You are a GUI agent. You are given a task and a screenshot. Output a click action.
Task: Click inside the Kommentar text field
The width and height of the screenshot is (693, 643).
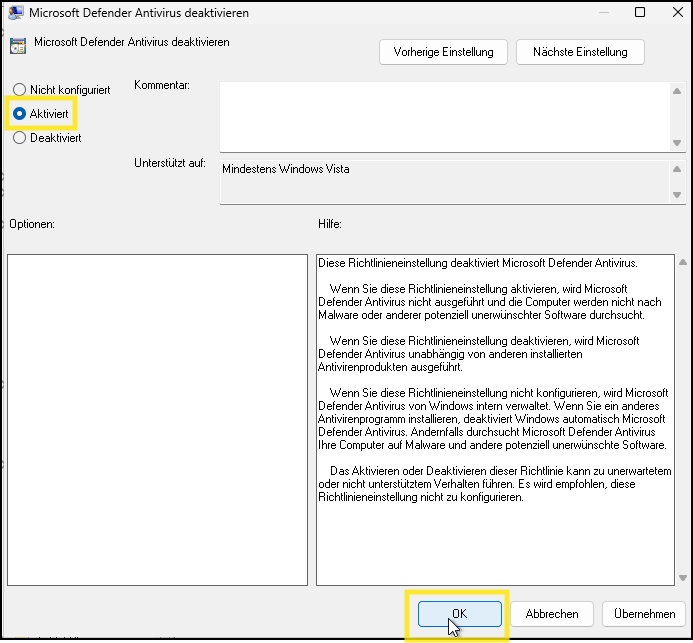444,117
